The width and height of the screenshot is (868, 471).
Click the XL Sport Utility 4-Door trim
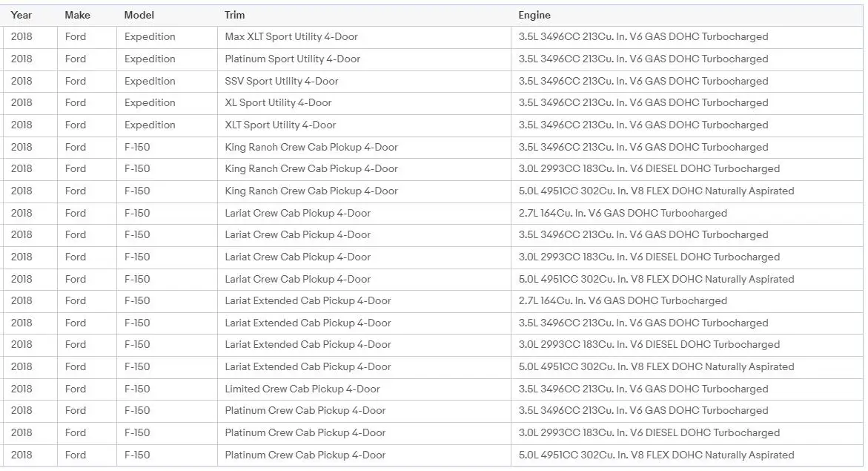[x=278, y=103]
